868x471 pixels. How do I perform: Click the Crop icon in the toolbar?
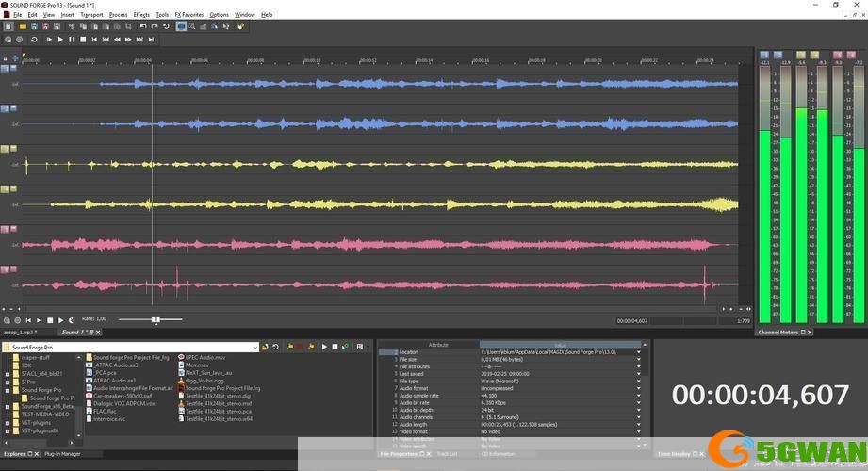pyautogui.click(x=128, y=26)
